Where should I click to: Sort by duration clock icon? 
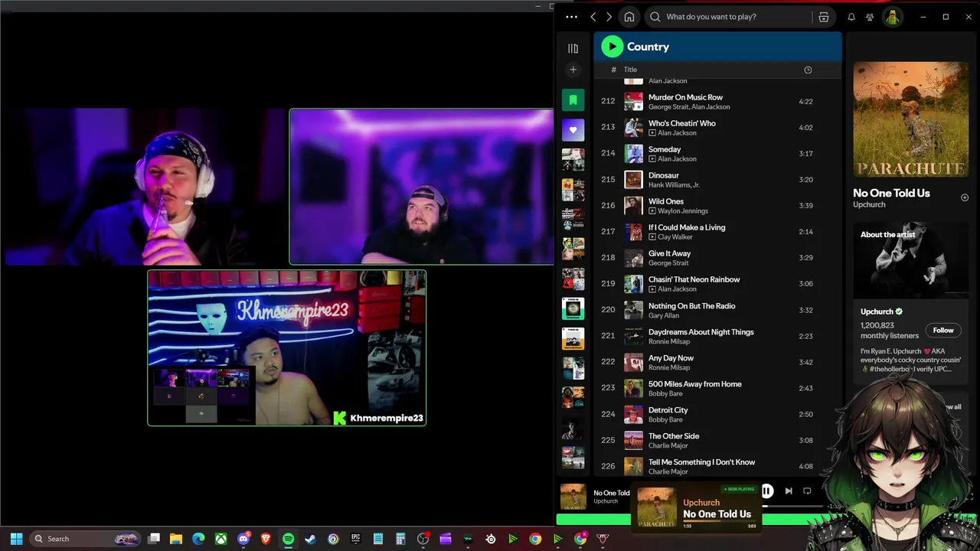808,70
